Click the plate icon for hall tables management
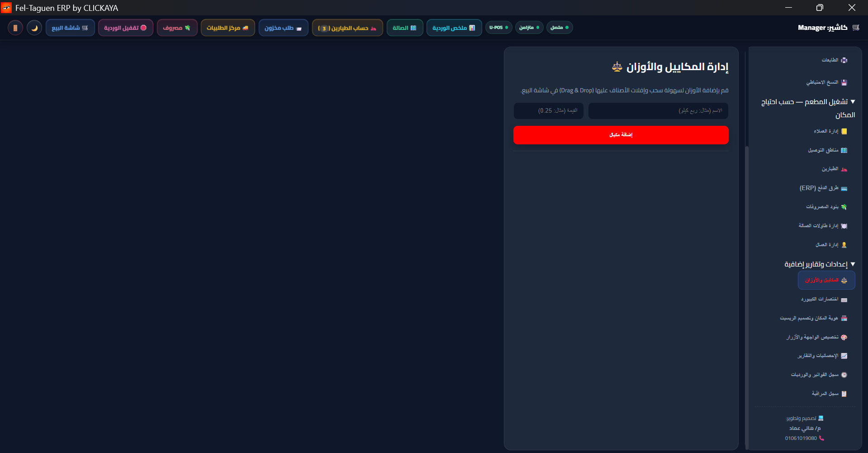This screenshot has height=453, width=868. 844,226
